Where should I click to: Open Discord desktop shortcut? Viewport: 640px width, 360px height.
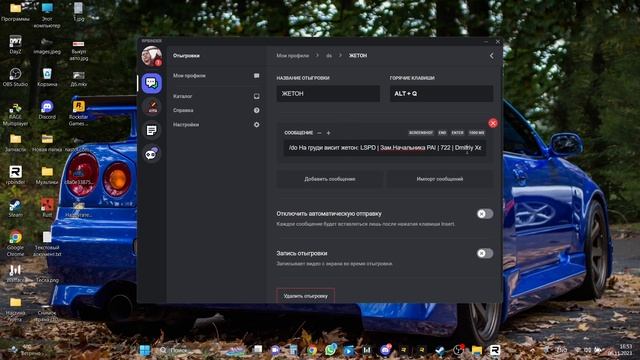[47, 110]
